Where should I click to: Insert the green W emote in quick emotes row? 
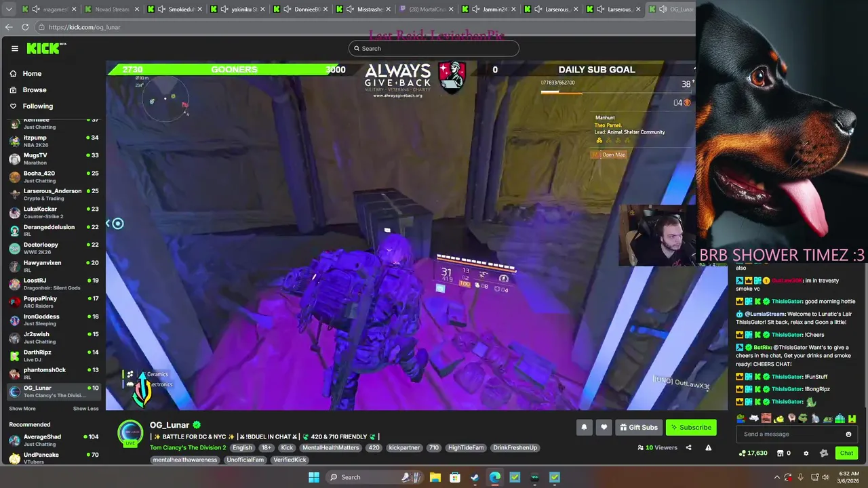coord(852,418)
